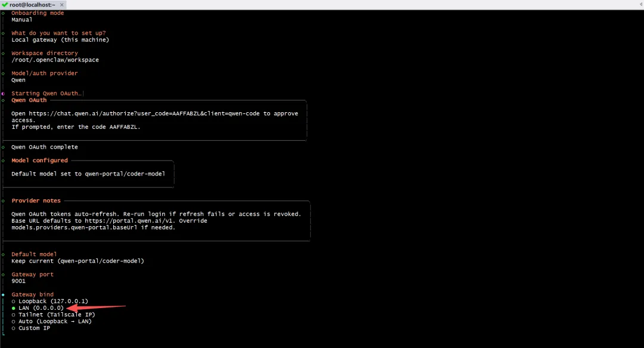The width and height of the screenshot is (644, 348).
Task: Click the green connected check icon
Action: click(x=5, y=5)
